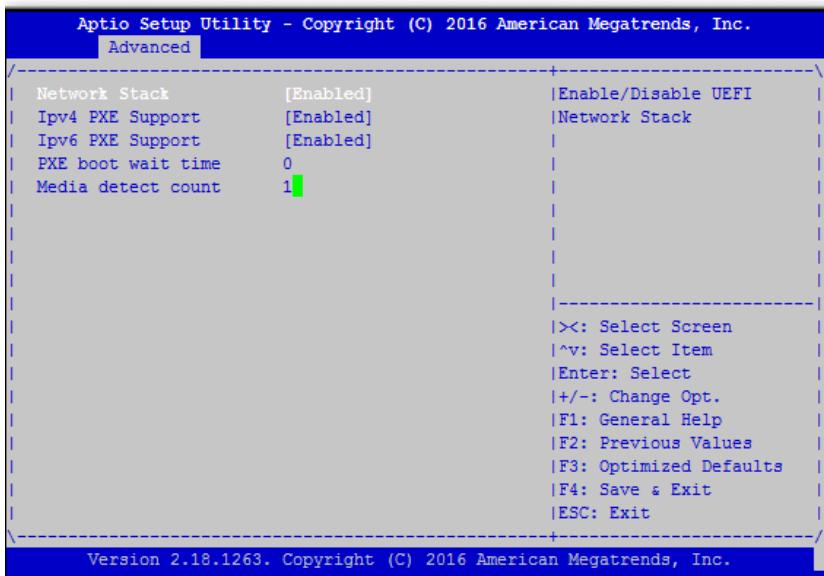The image size is (824, 576).
Task: Click the green cursor block
Action: tap(297, 187)
